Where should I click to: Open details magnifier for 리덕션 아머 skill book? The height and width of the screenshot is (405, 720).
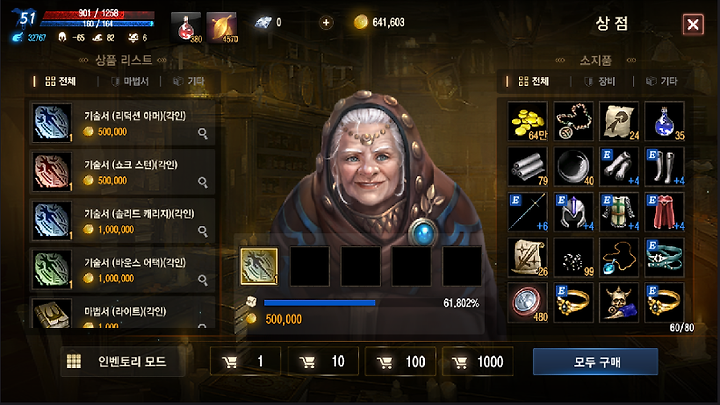[x=202, y=133]
